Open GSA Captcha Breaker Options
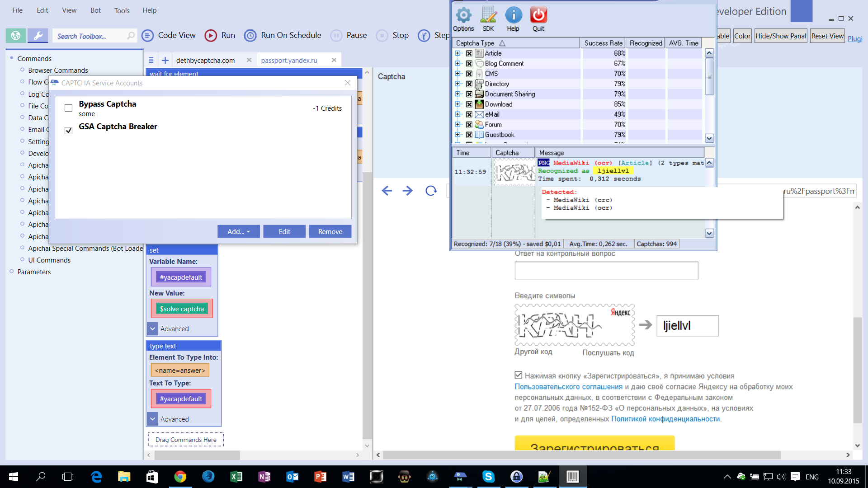Viewport: 868px width, 488px height. [x=463, y=19]
